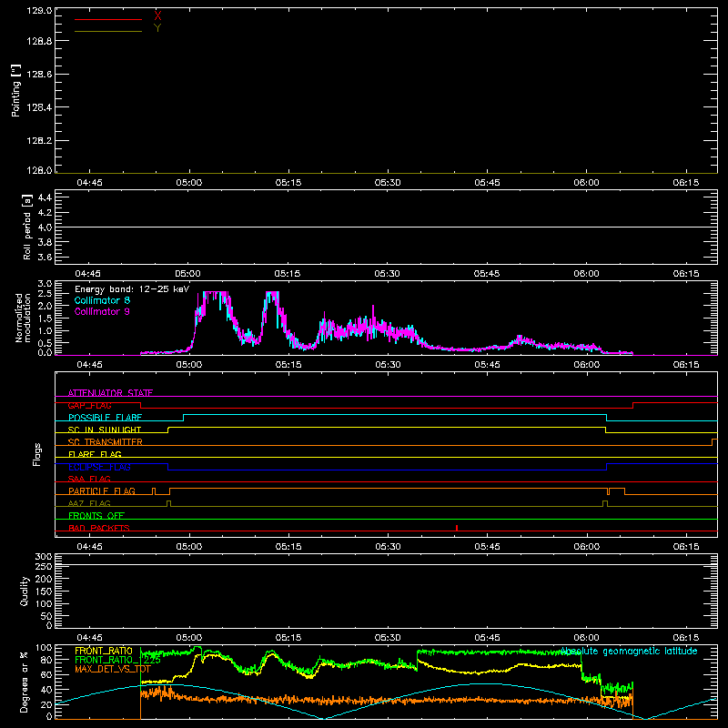Click the ATTENUATOR_STATE flag label
Screen dimensions: 728x728
[110, 393]
